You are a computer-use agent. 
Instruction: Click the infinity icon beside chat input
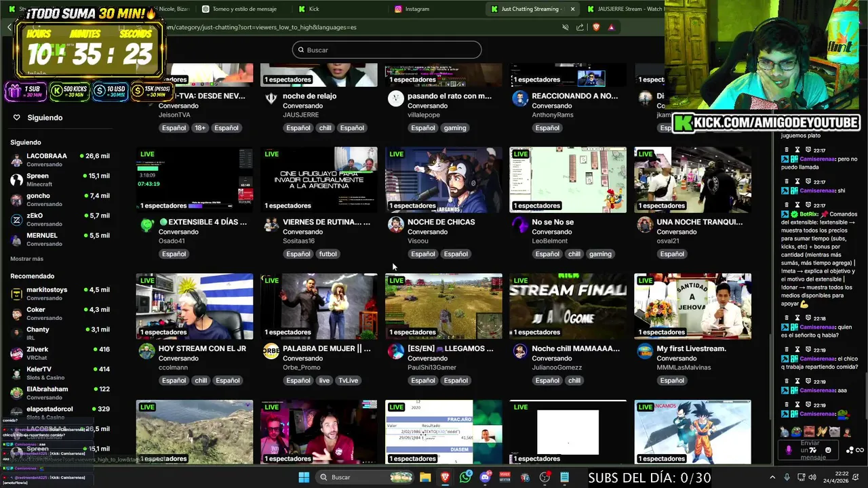tap(860, 450)
